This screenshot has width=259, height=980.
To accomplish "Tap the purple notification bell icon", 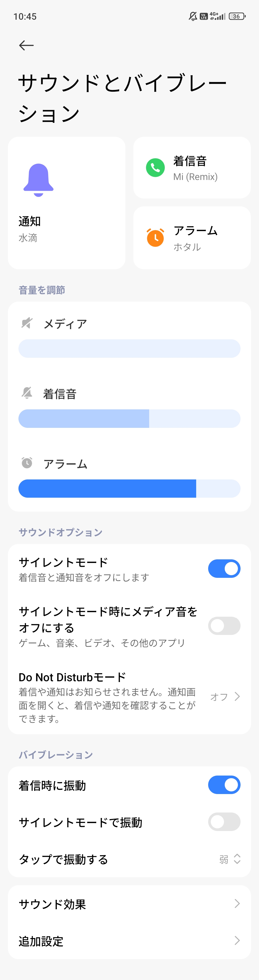I will [x=38, y=180].
